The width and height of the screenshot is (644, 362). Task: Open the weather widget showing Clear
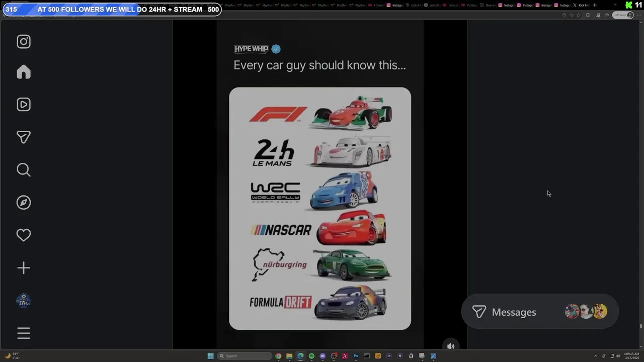[x=12, y=356]
